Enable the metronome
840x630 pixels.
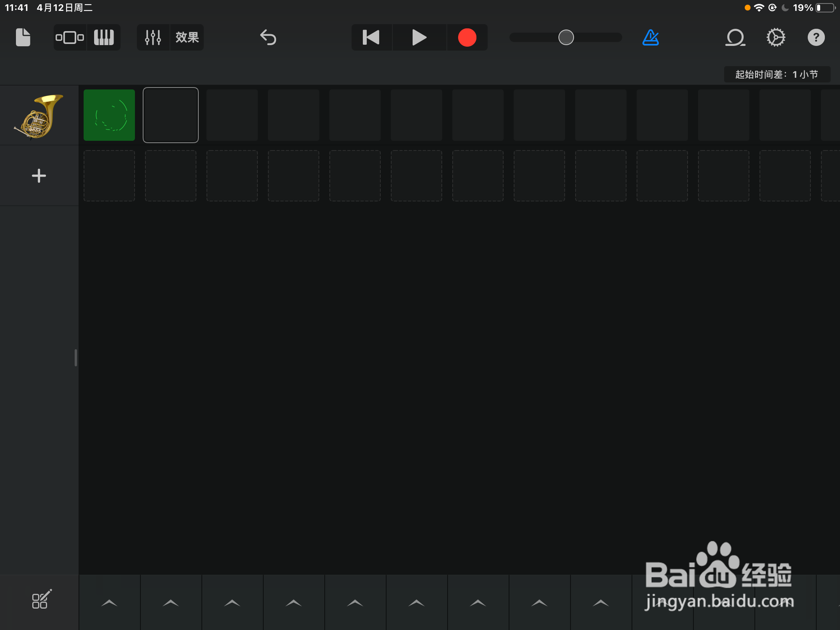650,37
